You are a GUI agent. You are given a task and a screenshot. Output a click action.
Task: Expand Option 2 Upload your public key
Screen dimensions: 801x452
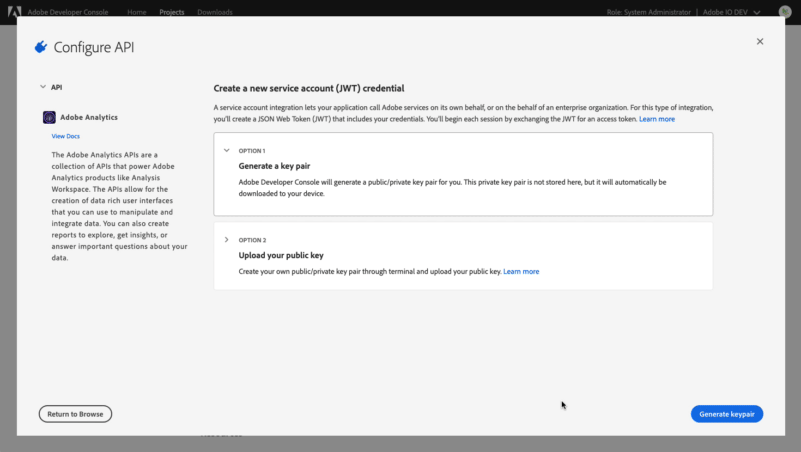(x=226, y=240)
